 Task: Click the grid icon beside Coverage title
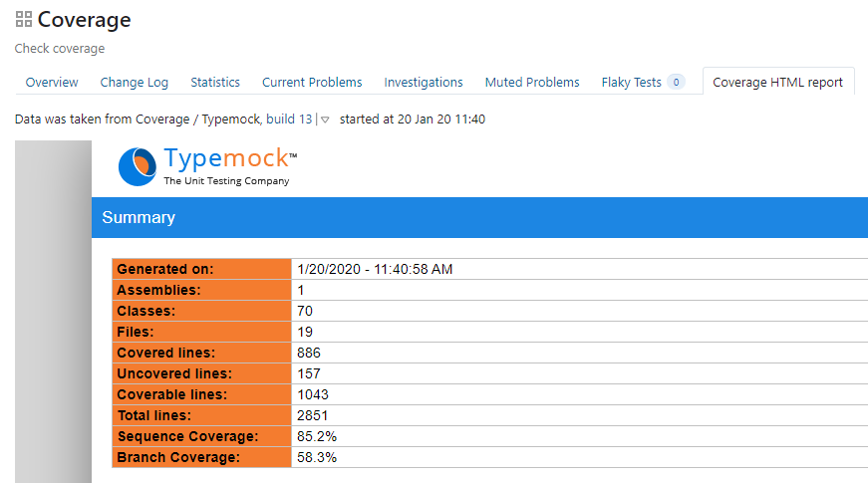pyautogui.click(x=23, y=19)
